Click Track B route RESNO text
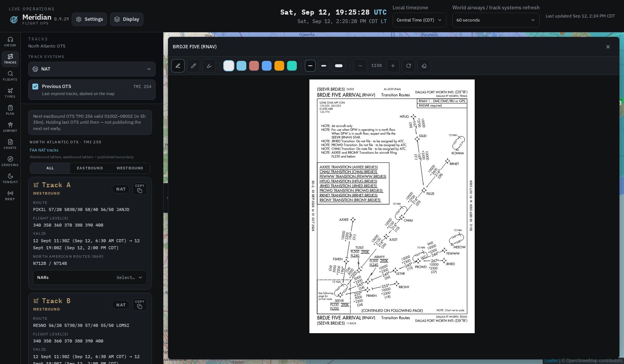The width and height of the screenshot is (624, 364). click(x=81, y=326)
